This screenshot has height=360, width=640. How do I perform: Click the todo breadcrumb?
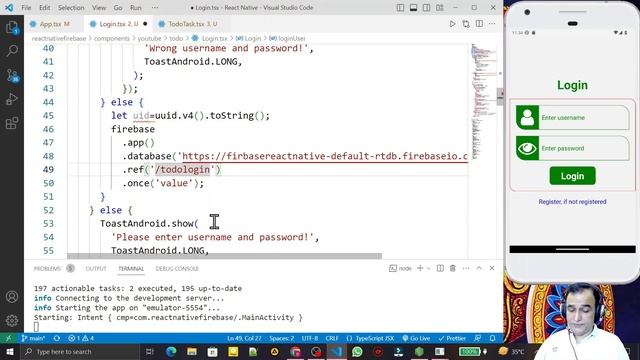[176, 38]
